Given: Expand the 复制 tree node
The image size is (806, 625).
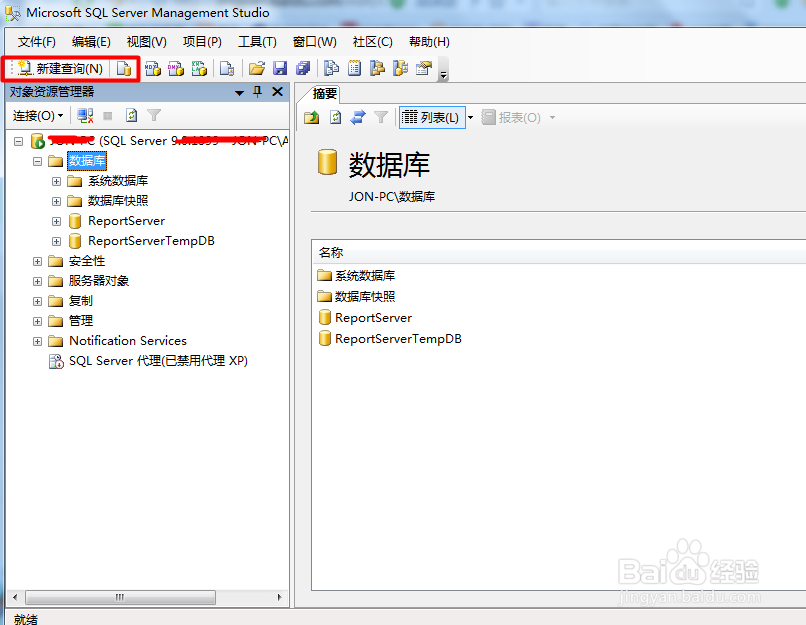Looking at the screenshot, I should (38, 301).
